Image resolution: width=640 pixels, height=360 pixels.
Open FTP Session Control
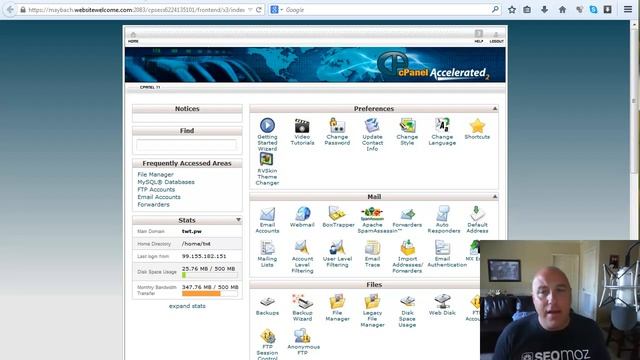[x=267, y=336]
